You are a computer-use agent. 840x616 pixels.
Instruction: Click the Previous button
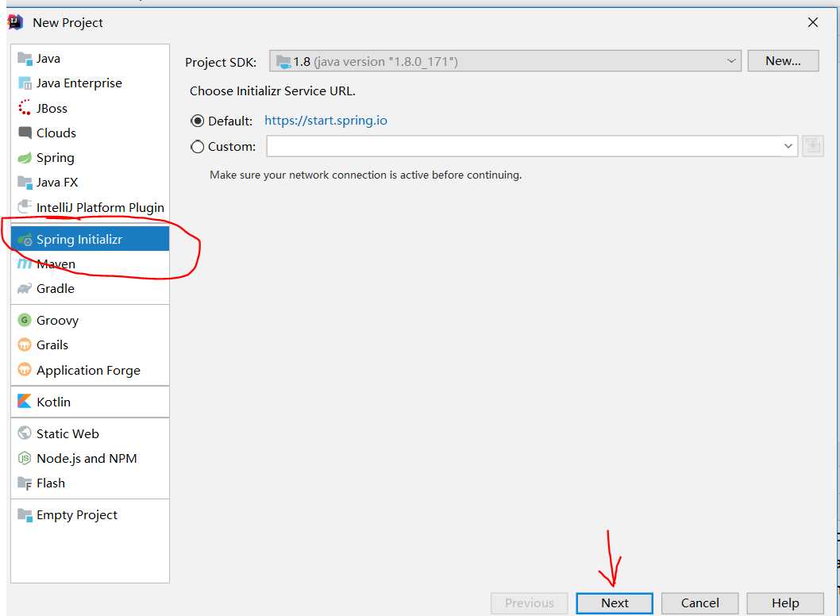tap(530, 603)
